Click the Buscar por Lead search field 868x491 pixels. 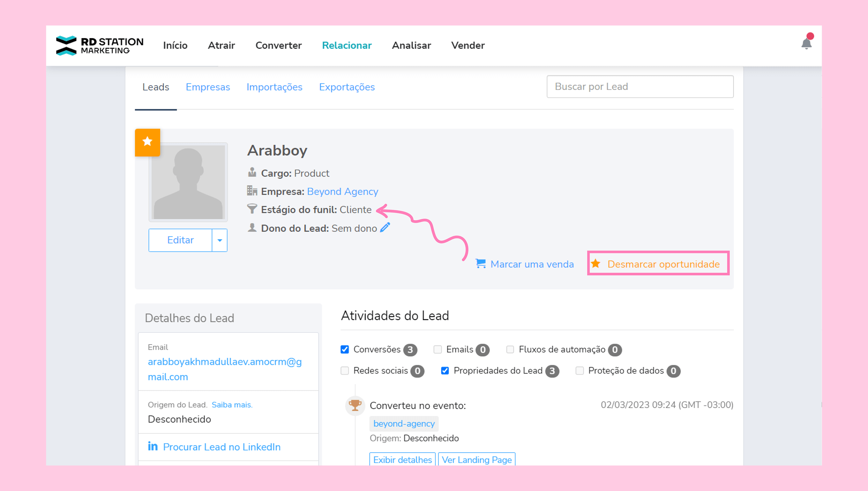point(640,87)
